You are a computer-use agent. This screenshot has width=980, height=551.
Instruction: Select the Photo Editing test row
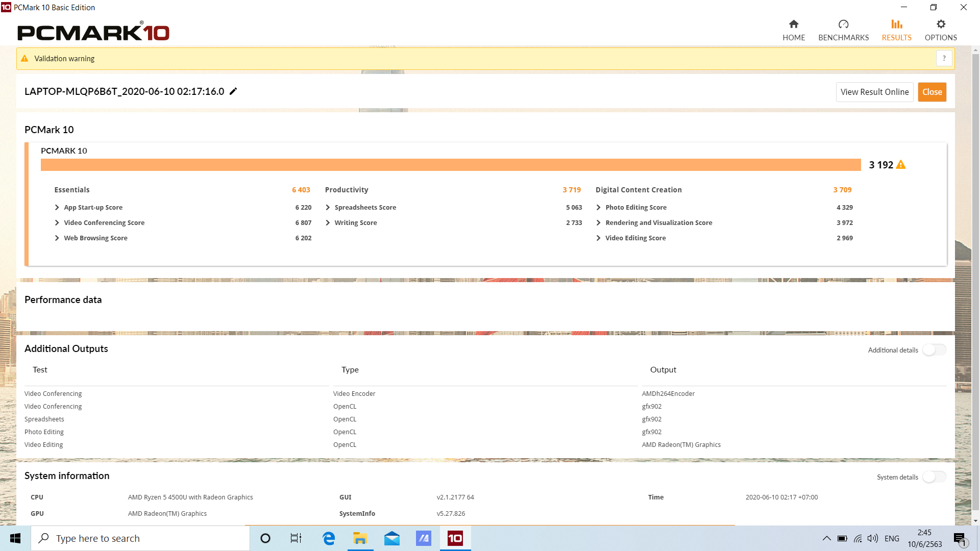485,432
